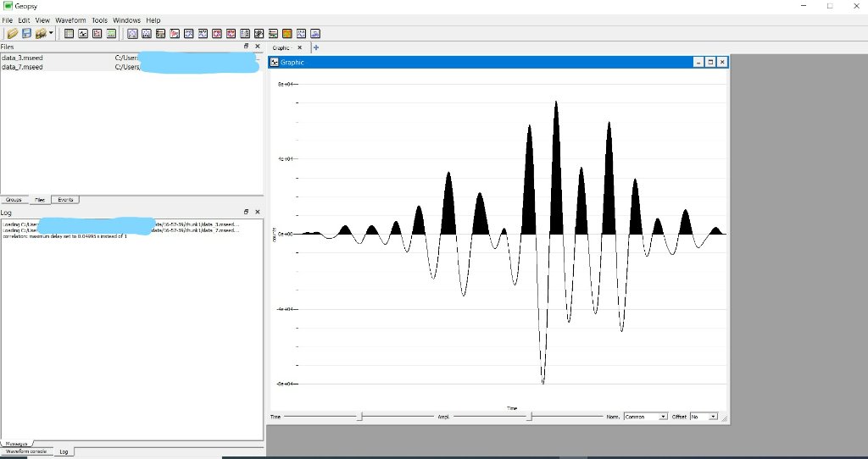Viewport: 868px width, 459px height.
Task: Select the Waveform console tab
Action: tap(27, 451)
